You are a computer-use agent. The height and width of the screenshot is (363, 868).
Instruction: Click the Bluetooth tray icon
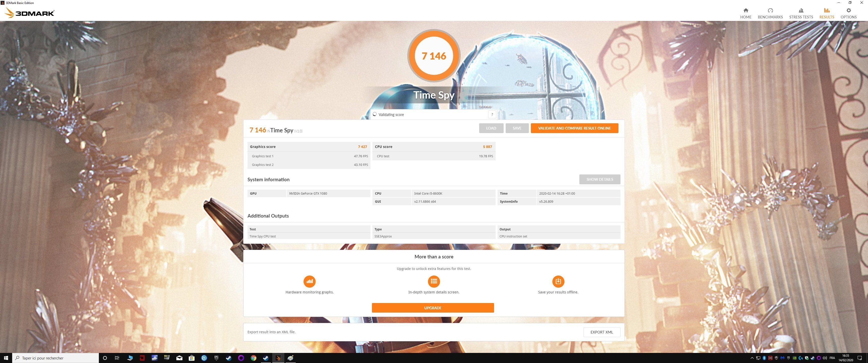[764, 358]
